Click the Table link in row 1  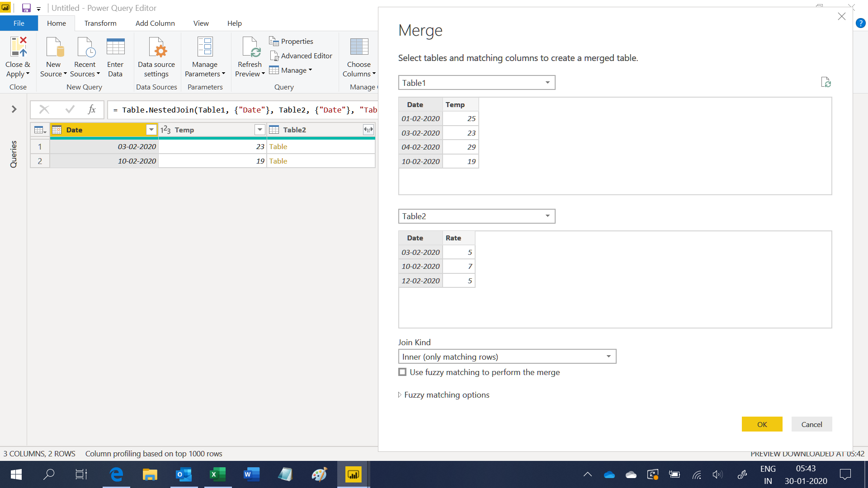pyautogui.click(x=278, y=146)
